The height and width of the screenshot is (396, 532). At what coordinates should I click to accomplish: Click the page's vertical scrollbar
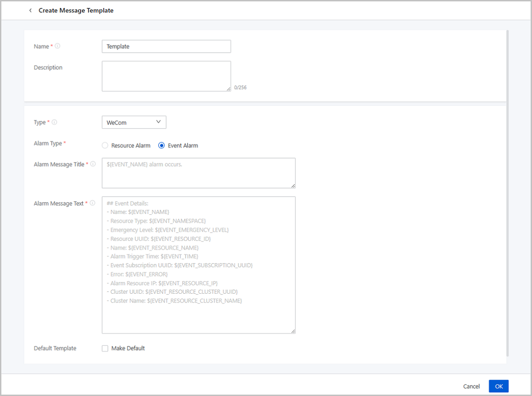point(507,193)
